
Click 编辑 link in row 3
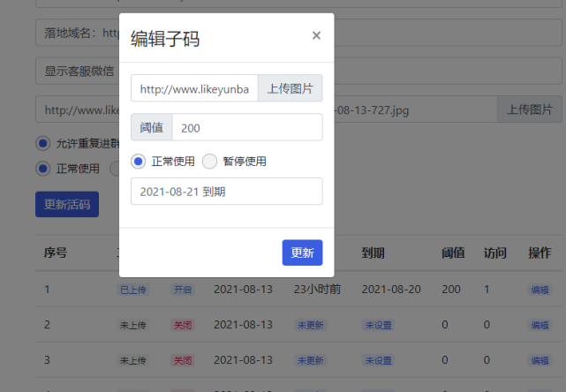click(x=539, y=360)
